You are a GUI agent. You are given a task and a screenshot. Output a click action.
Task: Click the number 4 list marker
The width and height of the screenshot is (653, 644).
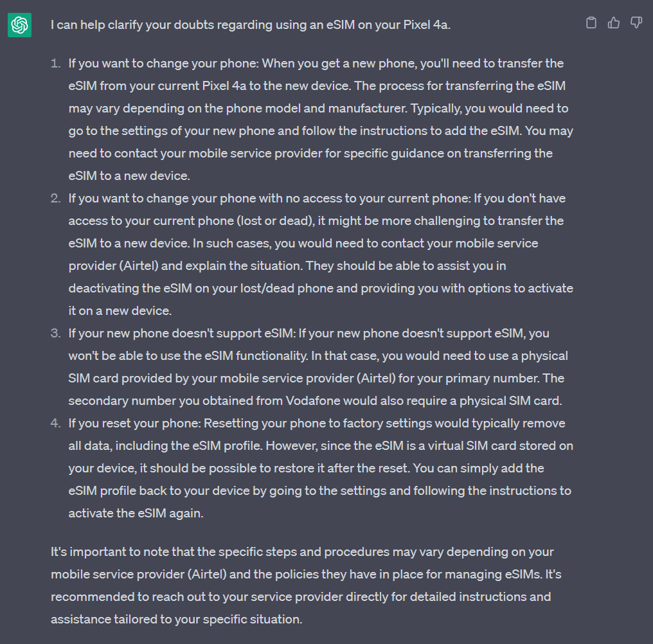56,424
